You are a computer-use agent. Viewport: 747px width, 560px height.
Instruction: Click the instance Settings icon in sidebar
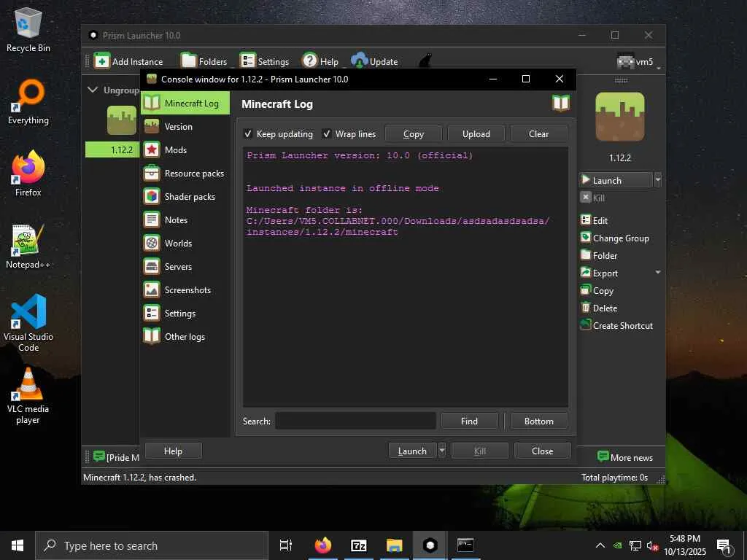tap(152, 314)
